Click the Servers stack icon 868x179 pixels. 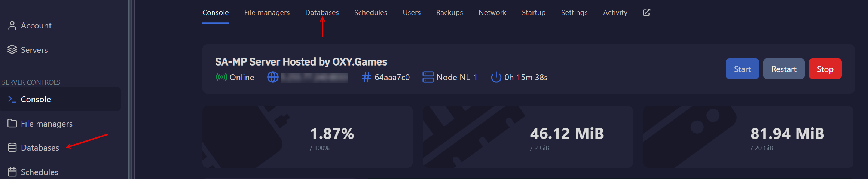(12, 50)
